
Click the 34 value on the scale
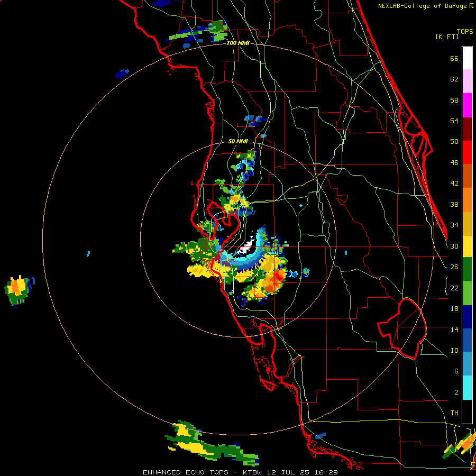454,225
